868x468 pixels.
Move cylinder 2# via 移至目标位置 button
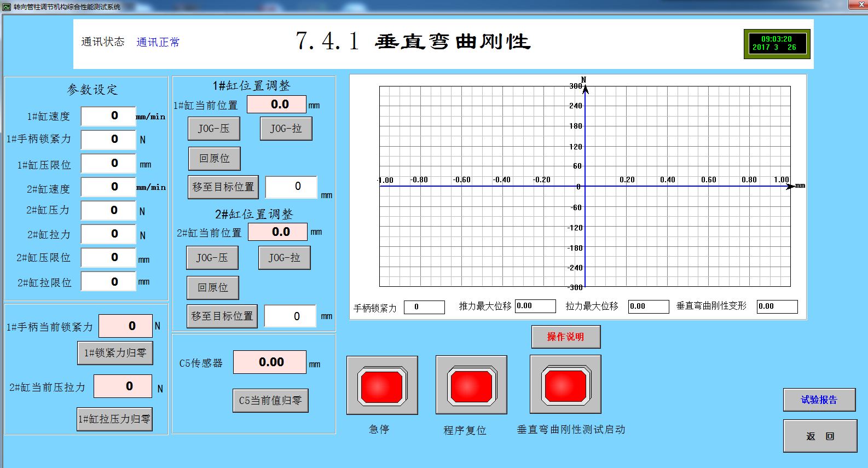(x=222, y=316)
